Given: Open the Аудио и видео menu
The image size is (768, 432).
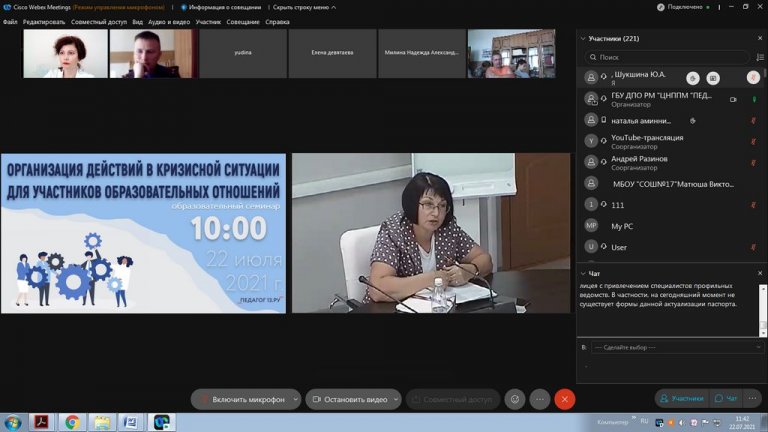Looking at the screenshot, I should tap(169, 22).
